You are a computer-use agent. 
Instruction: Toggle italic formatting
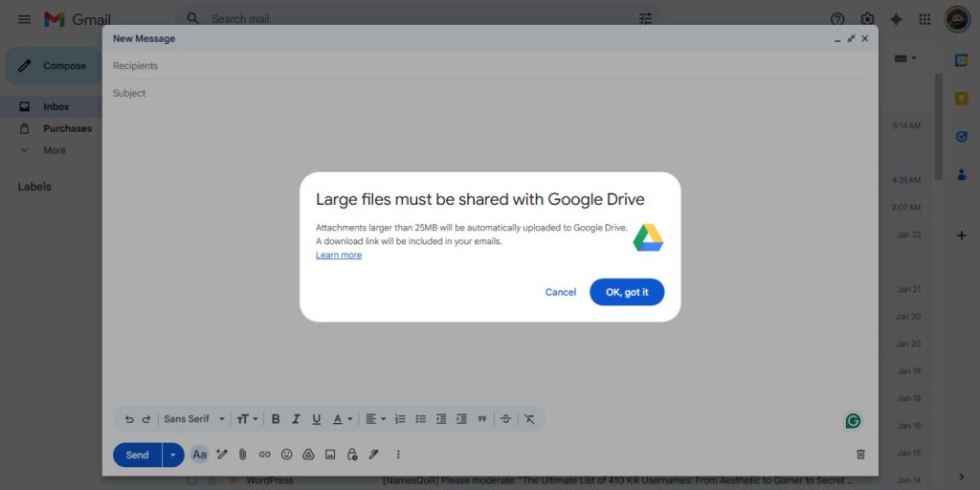(x=297, y=419)
